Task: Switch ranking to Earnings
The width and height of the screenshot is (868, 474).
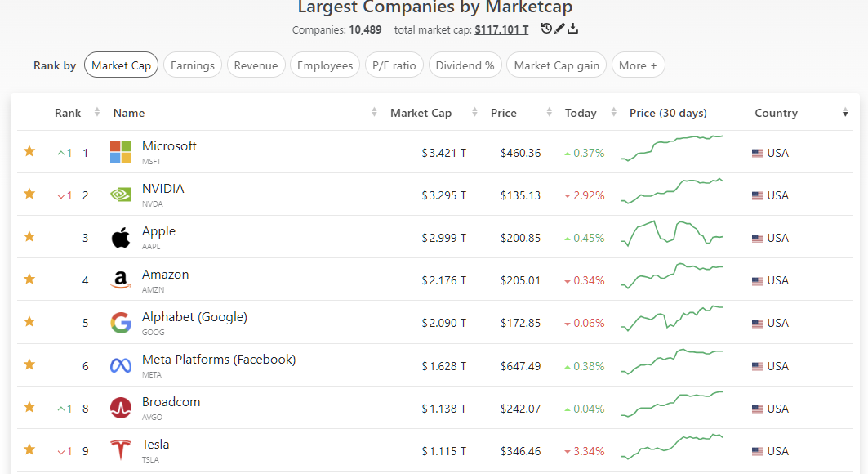Action: point(193,65)
